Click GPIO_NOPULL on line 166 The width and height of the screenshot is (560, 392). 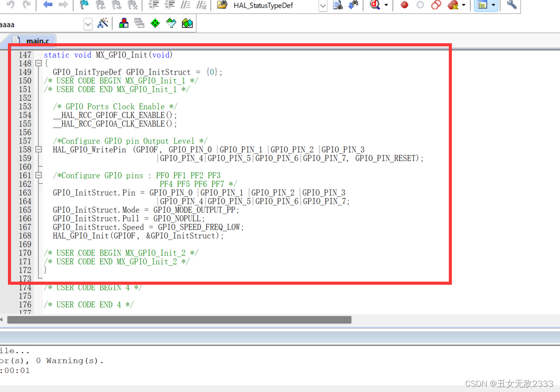pyautogui.click(x=177, y=219)
